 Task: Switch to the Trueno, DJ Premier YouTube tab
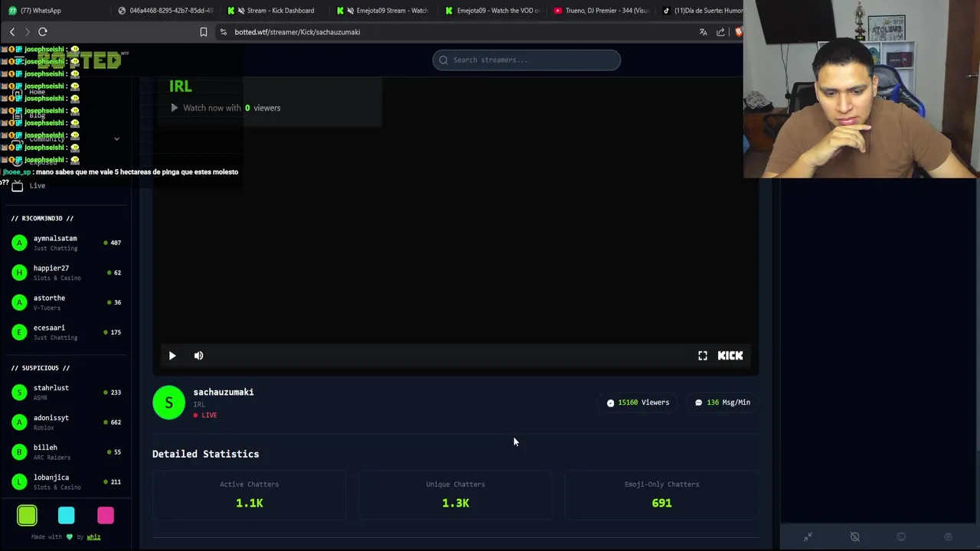point(601,10)
